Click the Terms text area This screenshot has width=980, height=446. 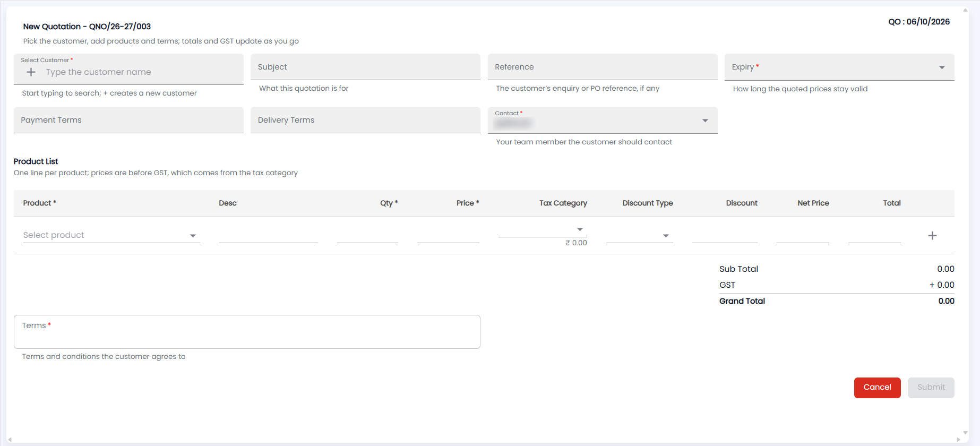247,332
